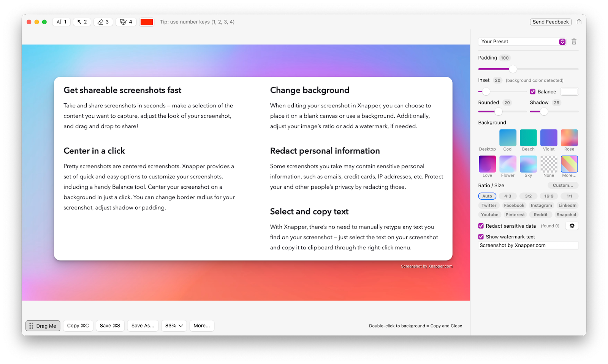Open redact sensitive data settings gear
The width and height of the screenshot is (608, 364).
(x=572, y=225)
